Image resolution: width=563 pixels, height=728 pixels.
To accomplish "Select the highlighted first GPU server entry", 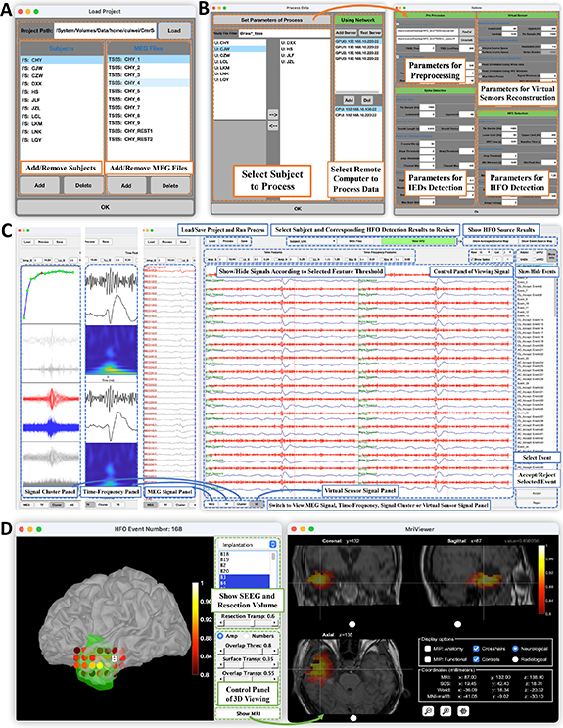I will [357, 42].
